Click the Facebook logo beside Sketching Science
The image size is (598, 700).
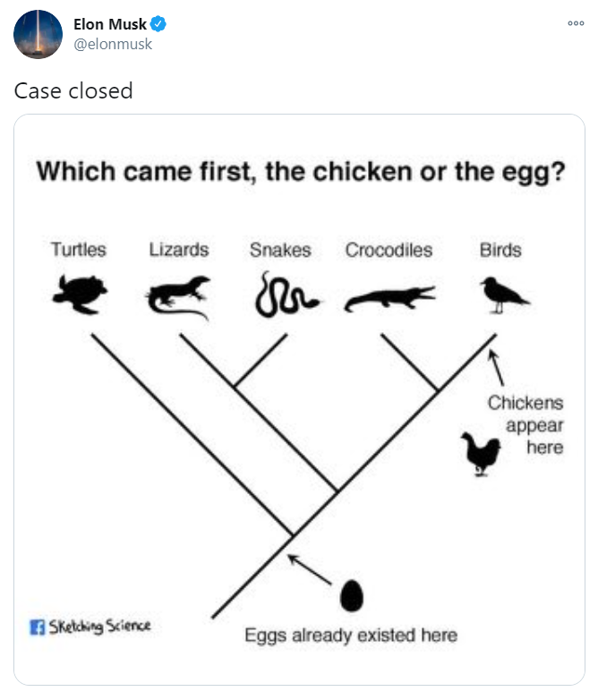[37, 626]
